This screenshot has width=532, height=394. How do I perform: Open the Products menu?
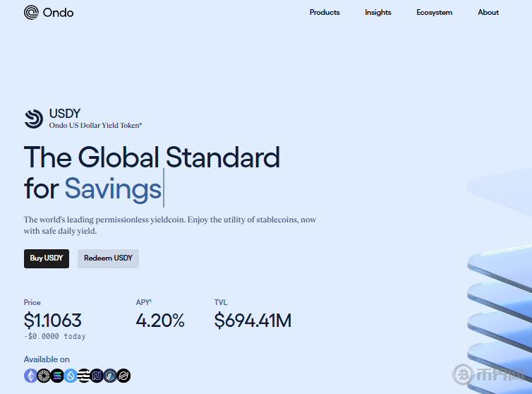click(325, 12)
